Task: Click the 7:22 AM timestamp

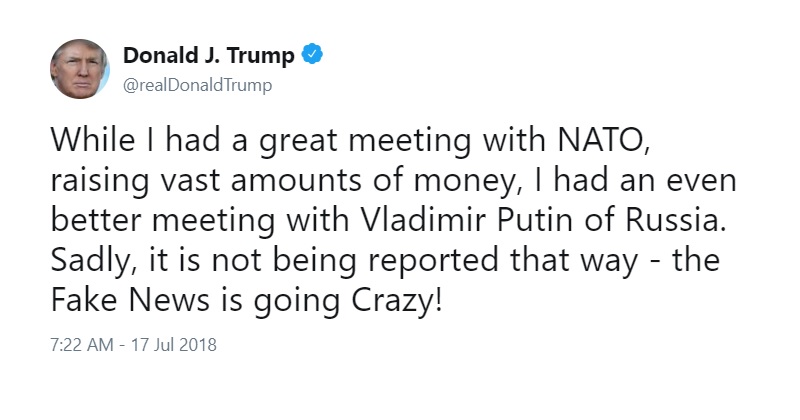Action: [82, 345]
